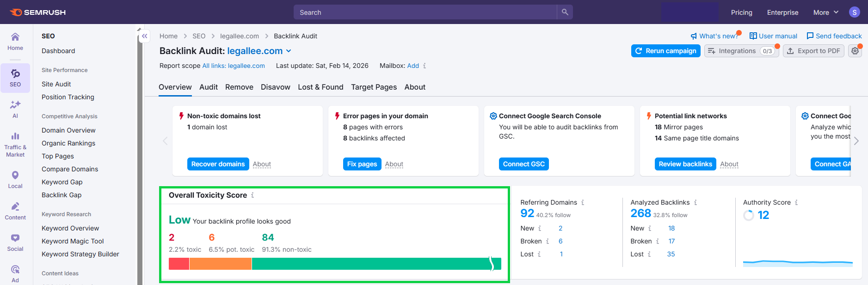Click the red toxic segment of toxicity bar
This screenshot has height=285, width=868.
179,264
